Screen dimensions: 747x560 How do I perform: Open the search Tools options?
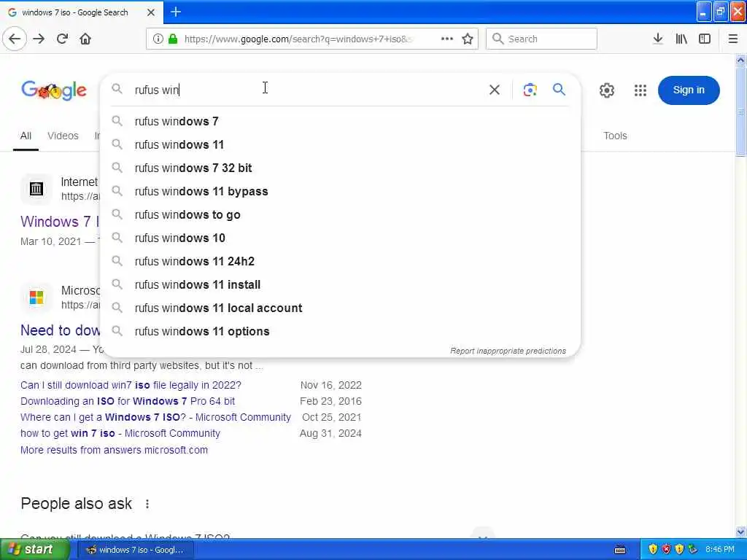(615, 136)
